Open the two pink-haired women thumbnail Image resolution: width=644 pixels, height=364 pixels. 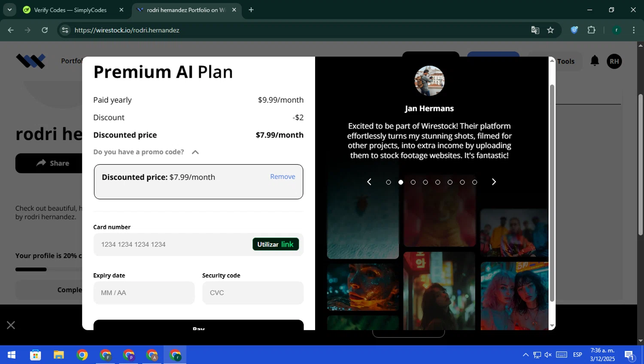(514, 296)
